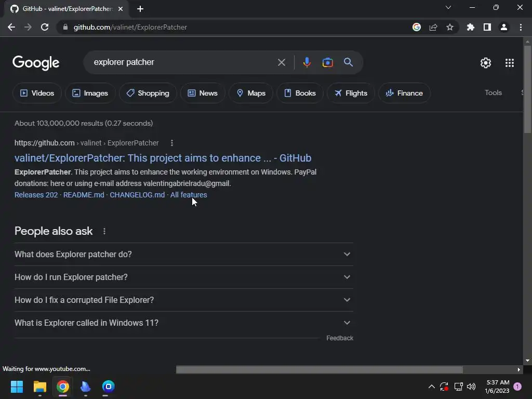The width and height of the screenshot is (532, 399).
Task: Switch to the Maps filter
Action: [251, 93]
